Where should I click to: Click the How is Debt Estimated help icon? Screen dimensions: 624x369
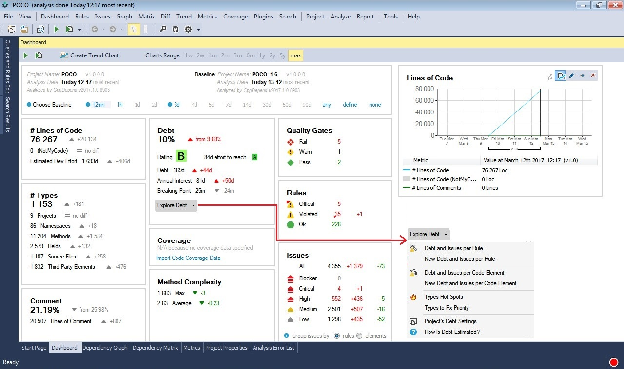[x=413, y=332]
